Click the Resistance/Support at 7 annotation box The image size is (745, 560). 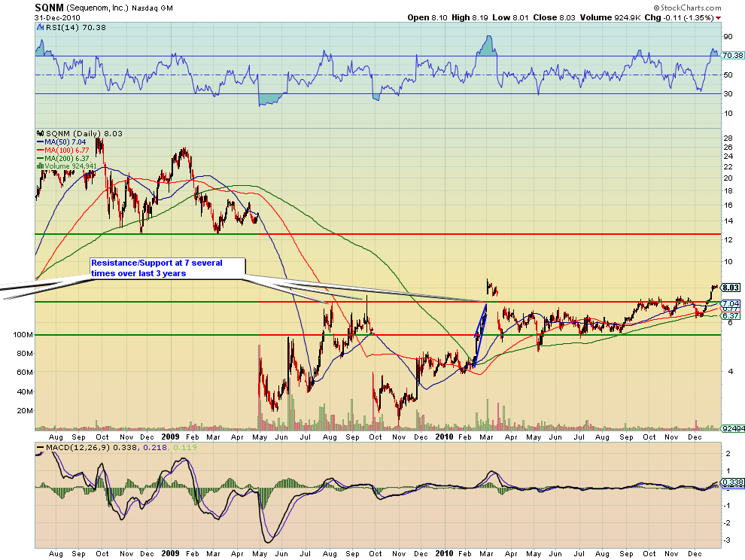pos(169,268)
